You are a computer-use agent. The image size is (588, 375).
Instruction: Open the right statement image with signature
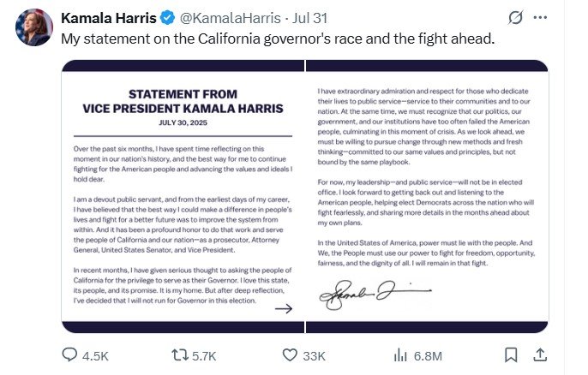coord(426,196)
